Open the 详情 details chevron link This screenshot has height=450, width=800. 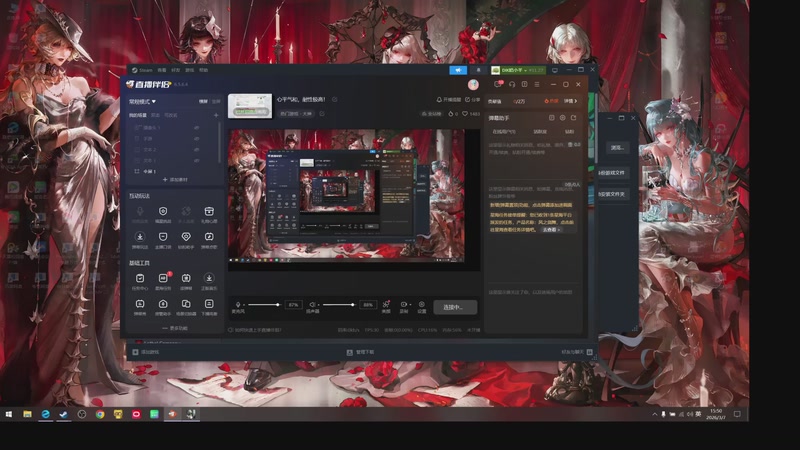pyautogui.click(x=570, y=101)
